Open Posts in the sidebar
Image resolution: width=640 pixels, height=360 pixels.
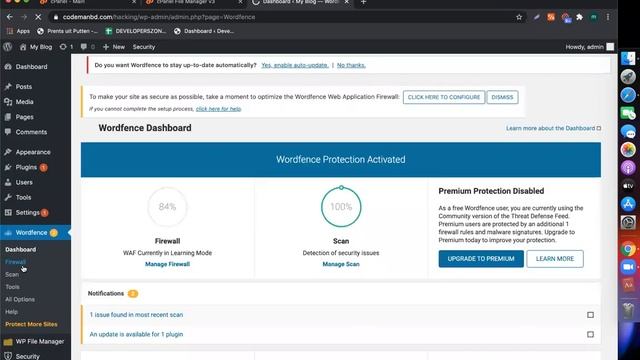point(18,87)
